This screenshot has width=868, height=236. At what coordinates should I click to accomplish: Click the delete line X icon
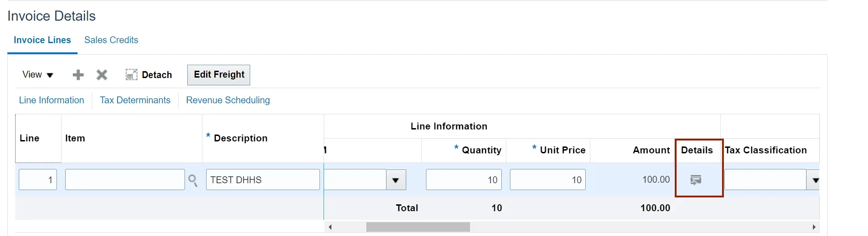tap(102, 75)
